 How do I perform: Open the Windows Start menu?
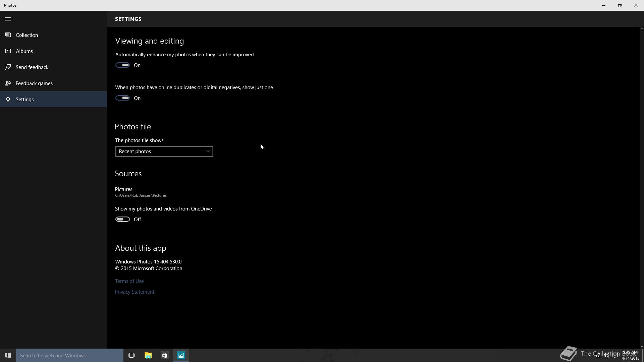click(8, 355)
